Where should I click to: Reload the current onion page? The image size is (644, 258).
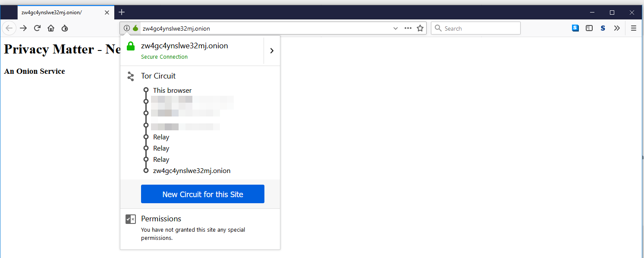click(x=37, y=28)
